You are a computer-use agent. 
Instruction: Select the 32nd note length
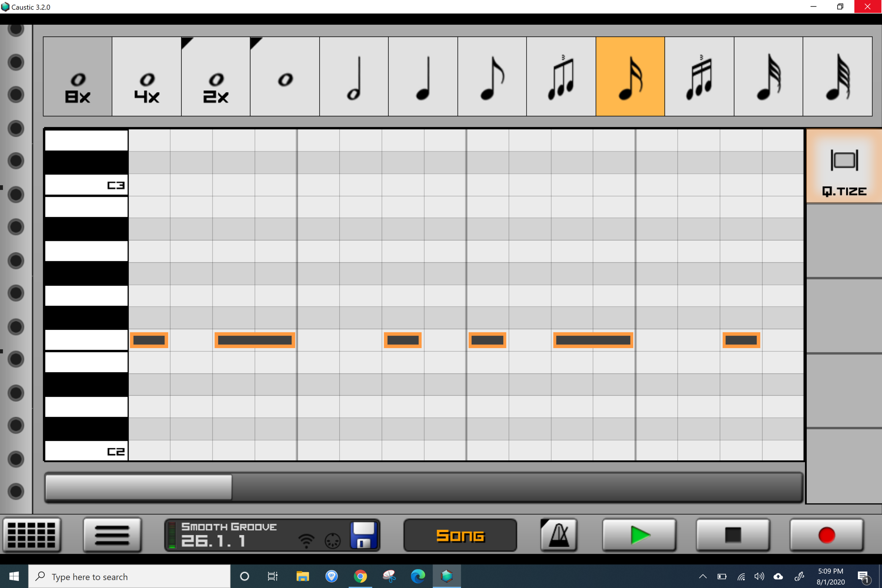[x=768, y=77]
